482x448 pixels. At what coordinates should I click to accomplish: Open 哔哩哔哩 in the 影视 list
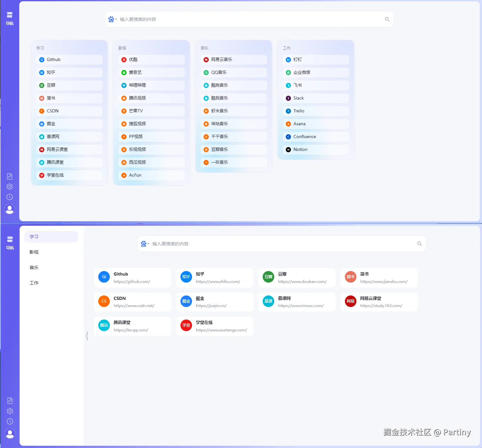click(x=152, y=85)
